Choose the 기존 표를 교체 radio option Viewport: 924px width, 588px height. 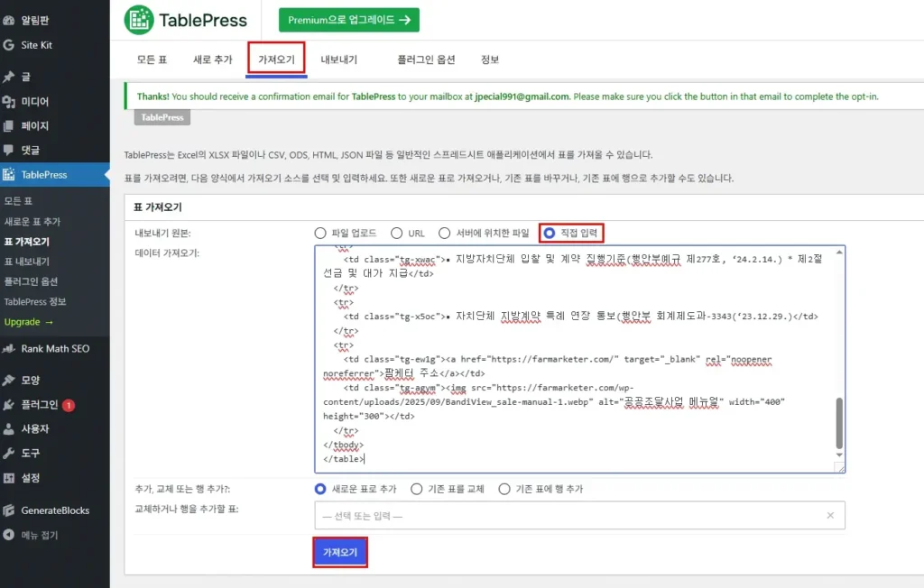[x=416, y=489]
